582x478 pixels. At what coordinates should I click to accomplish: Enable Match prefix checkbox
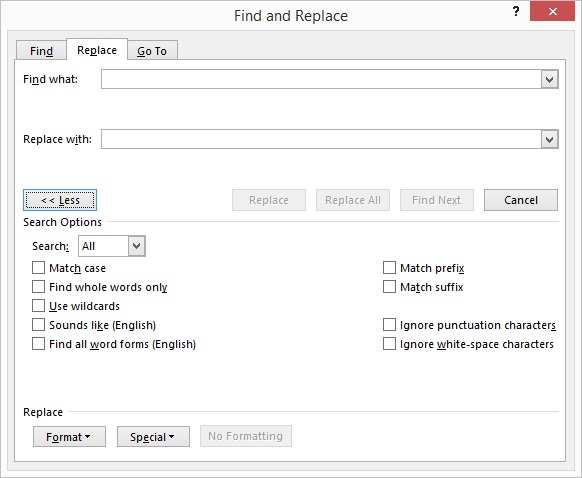(389, 268)
